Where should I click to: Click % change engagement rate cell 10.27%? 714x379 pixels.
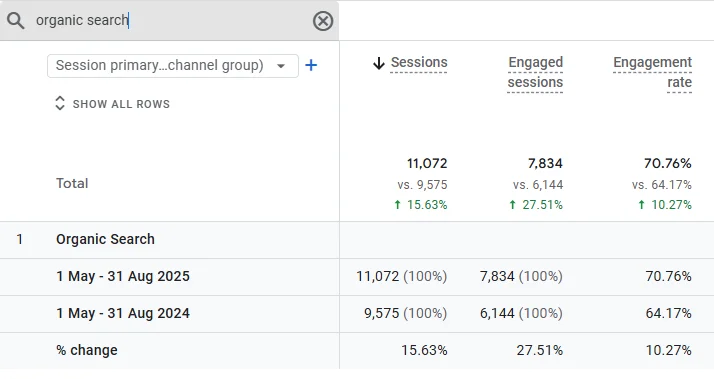pyautogui.click(x=668, y=350)
